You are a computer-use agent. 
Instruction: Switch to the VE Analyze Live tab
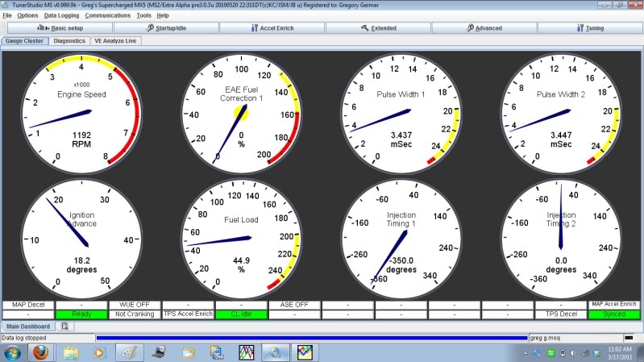pos(115,40)
